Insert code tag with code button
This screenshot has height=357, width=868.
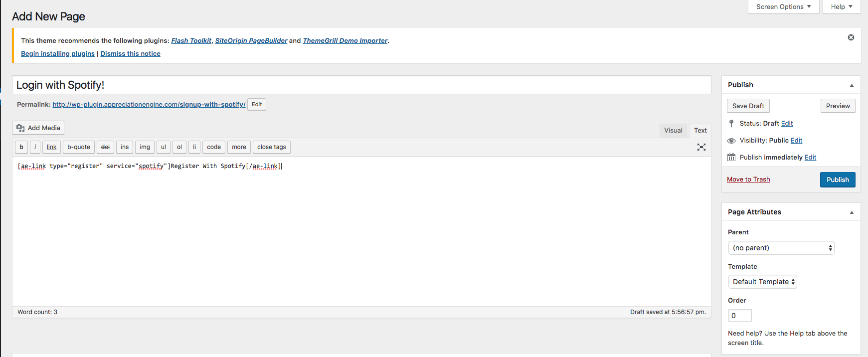(x=214, y=147)
